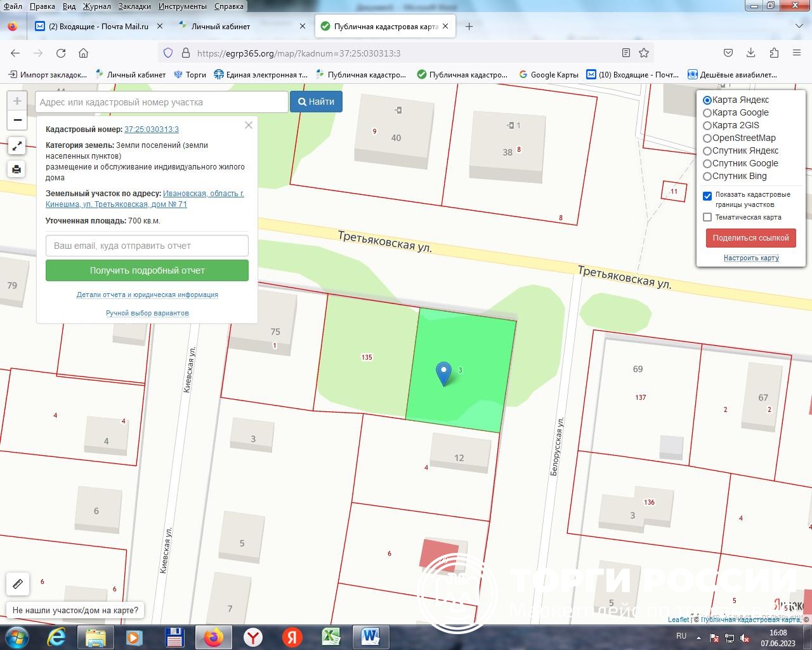The image size is (812, 650).
Task: Open the ruler measurement tool
Action: 18,583
